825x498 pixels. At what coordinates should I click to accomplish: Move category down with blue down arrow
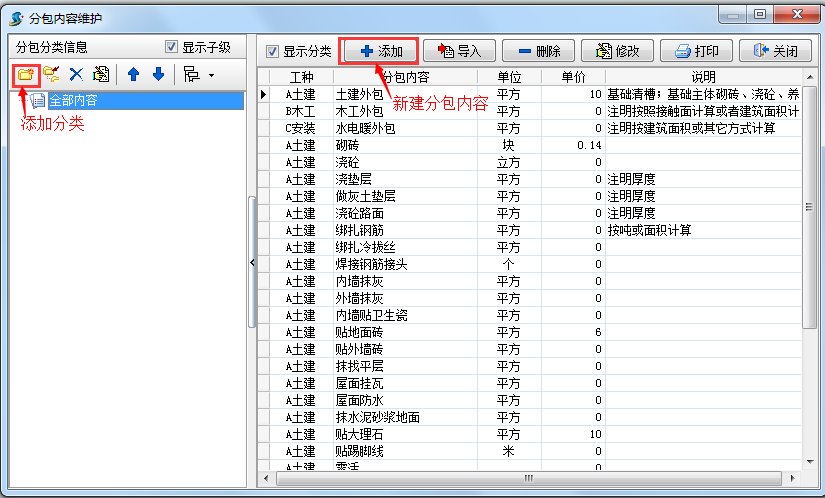click(x=158, y=74)
